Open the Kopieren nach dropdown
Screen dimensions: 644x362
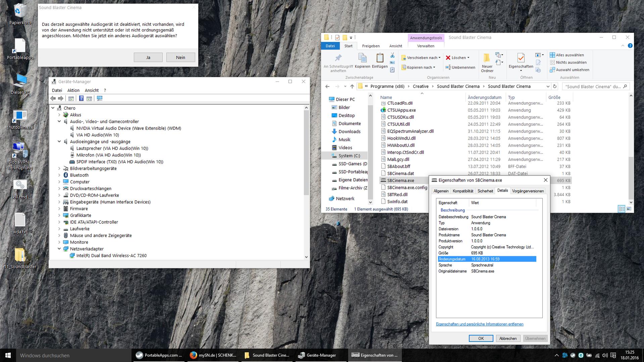tap(418, 67)
